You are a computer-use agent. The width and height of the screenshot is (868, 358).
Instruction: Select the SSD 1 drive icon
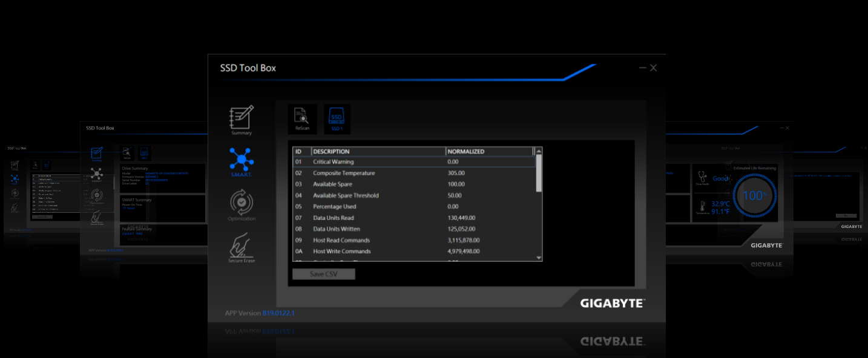click(337, 119)
